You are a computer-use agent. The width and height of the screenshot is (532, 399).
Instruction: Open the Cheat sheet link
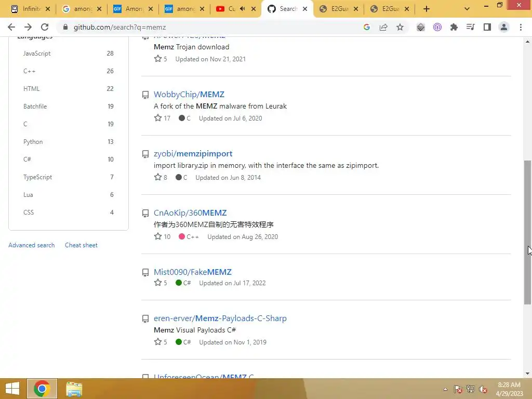point(81,245)
